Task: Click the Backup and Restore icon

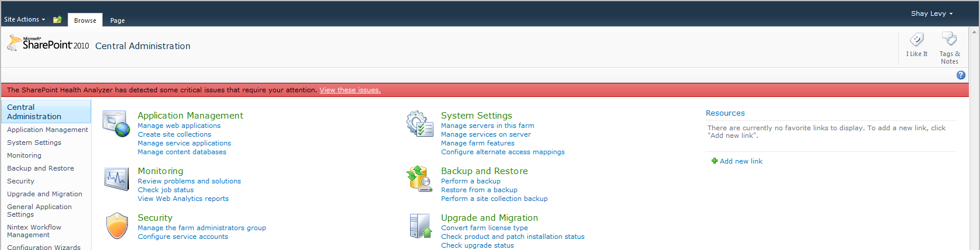Action: 419,179
